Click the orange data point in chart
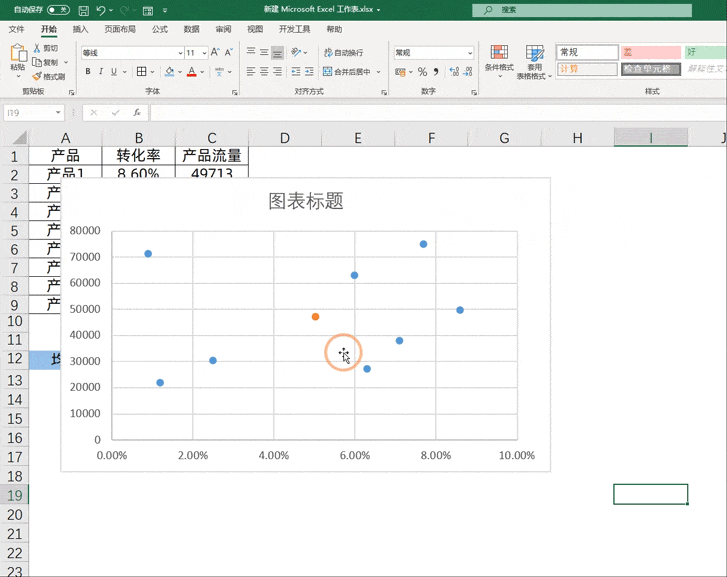 click(x=315, y=317)
